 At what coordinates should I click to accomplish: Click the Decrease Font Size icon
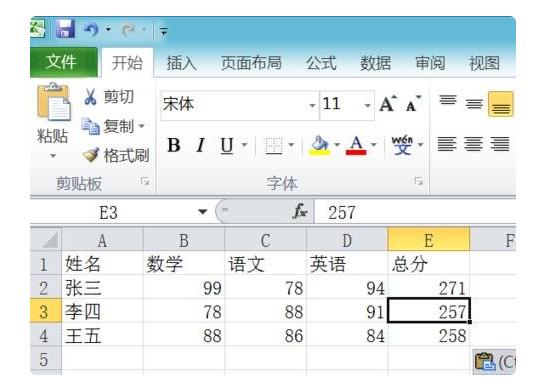(413, 104)
